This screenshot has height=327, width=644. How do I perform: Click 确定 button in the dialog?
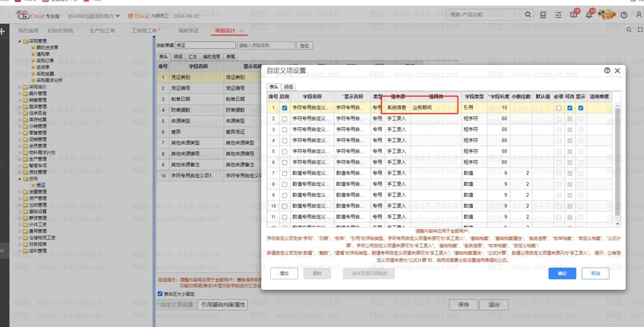(x=562, y=274)
